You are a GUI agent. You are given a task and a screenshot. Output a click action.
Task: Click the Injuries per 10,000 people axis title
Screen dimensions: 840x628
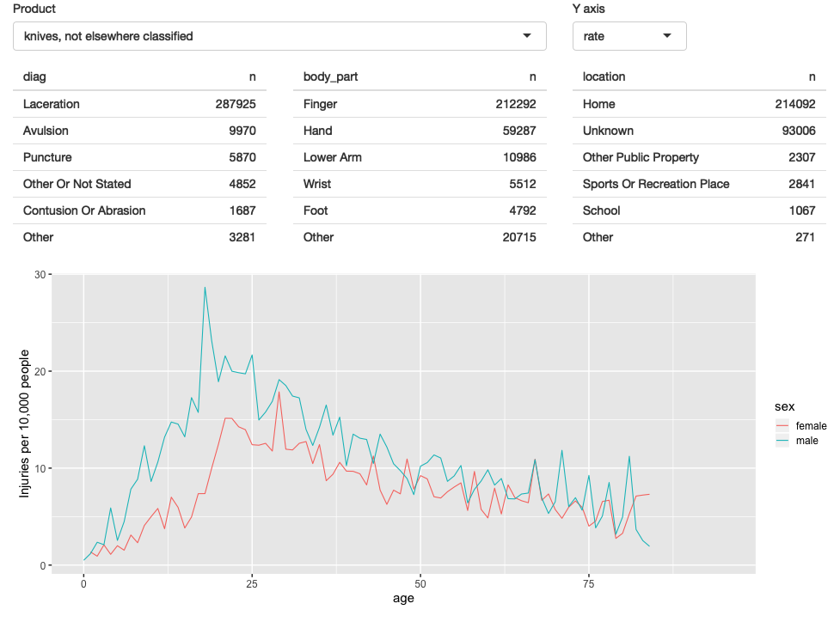coord(24,423)
